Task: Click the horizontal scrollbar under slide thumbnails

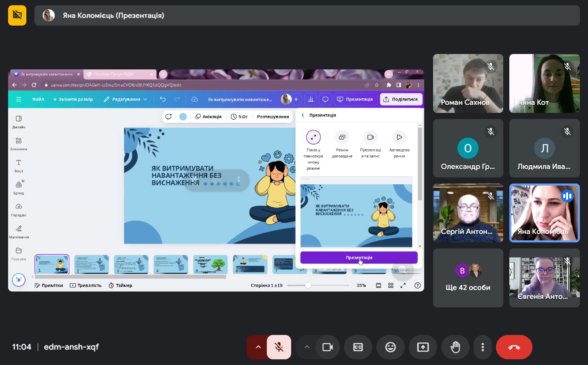Action: 130,277
